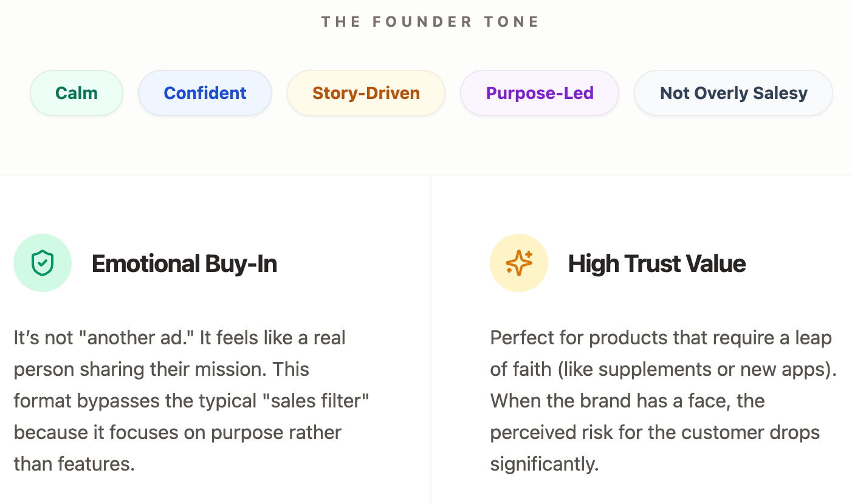Select the Purpose-Led tag
The image size is (852, 504).
coord(540,93)
